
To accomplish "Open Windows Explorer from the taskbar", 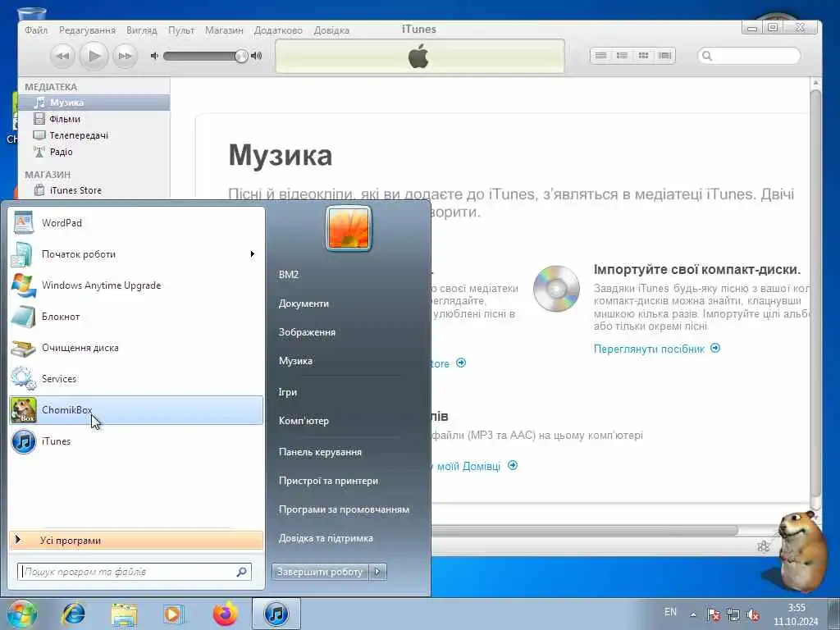I will pyautogui.click(x=125, y=614).
